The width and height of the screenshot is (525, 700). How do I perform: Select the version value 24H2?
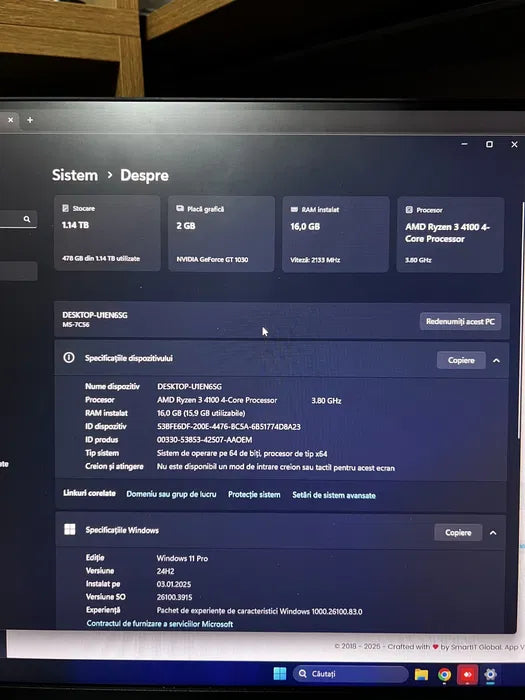pos(165,571)
